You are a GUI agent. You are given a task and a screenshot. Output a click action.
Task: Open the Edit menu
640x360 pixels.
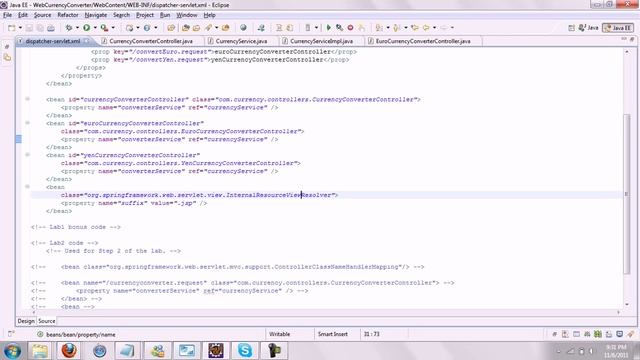point(23,15)
